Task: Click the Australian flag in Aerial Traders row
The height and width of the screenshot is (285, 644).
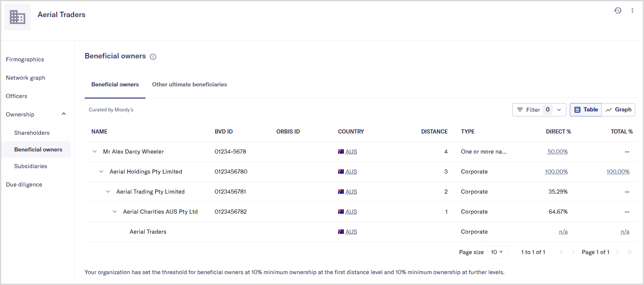Action: [341, 232]
